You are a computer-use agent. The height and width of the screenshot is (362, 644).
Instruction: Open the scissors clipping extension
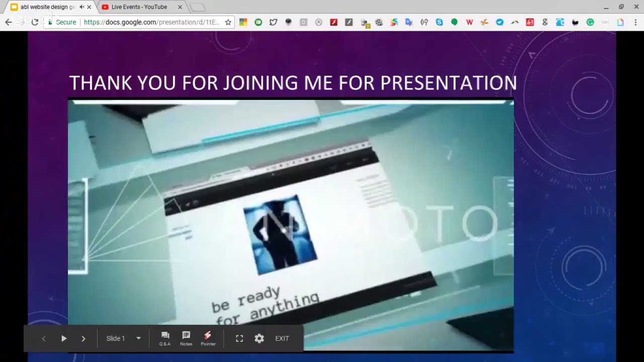pyautogui.click(x=485, y=22)
